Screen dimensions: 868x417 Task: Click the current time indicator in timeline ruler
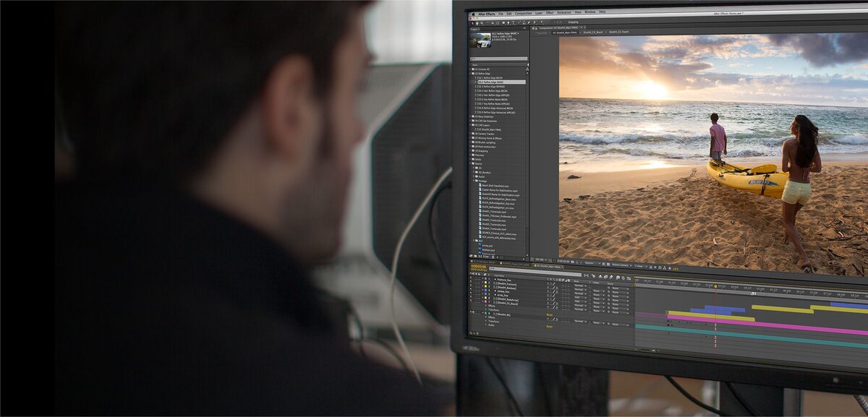click(716, 286)
